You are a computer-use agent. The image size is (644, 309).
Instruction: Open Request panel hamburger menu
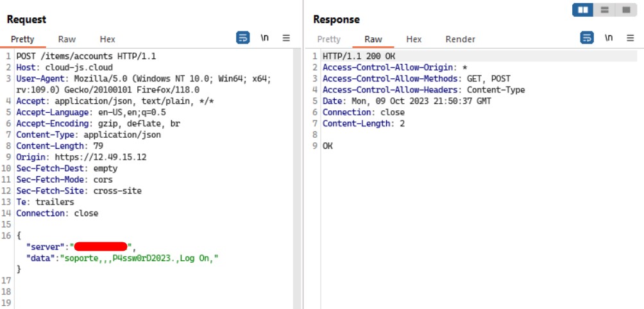coord(286,38)
